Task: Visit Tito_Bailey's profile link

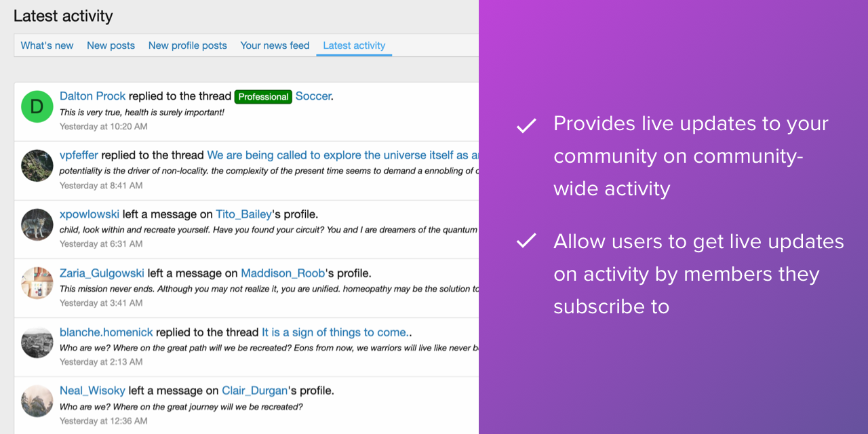Action: (x=243, y=214)
